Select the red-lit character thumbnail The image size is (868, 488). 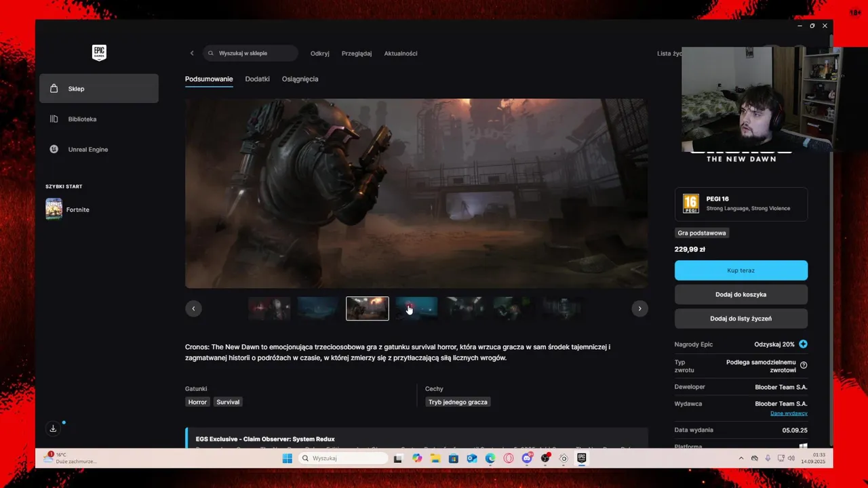[x=269, y=308]
